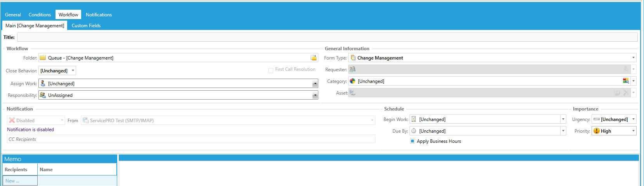This screenshot has height=186, width=644.
Task: Click the Begin Work calendar icon
Action: click(x=414, y=119)
